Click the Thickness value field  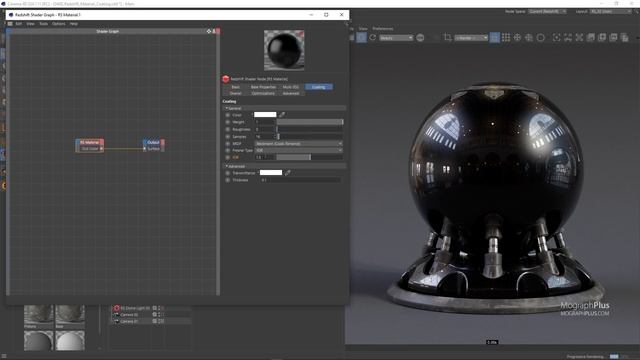click(x=300, y=180)
